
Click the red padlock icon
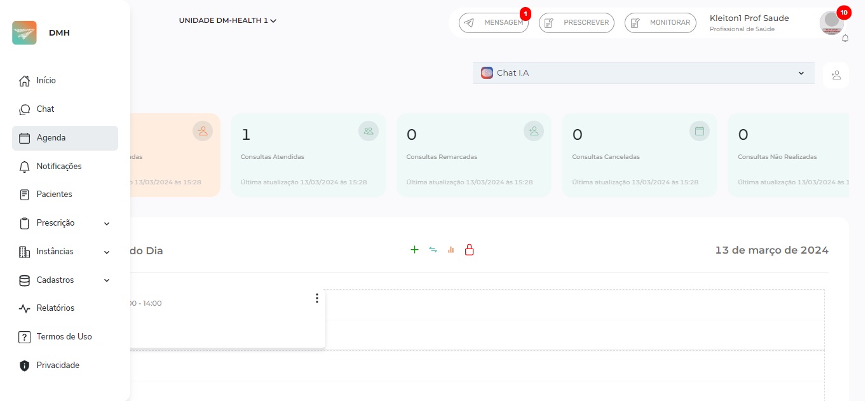click(x=470, y=250)
